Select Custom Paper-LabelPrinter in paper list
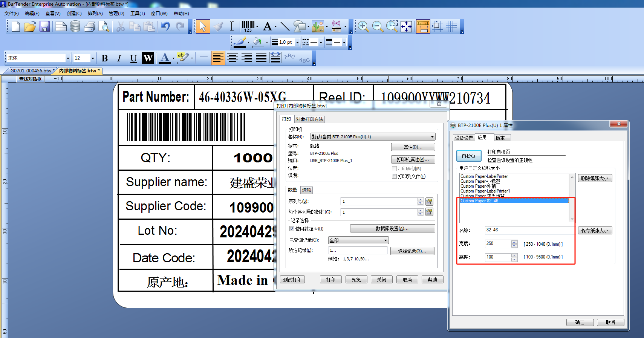 (484, 176)
